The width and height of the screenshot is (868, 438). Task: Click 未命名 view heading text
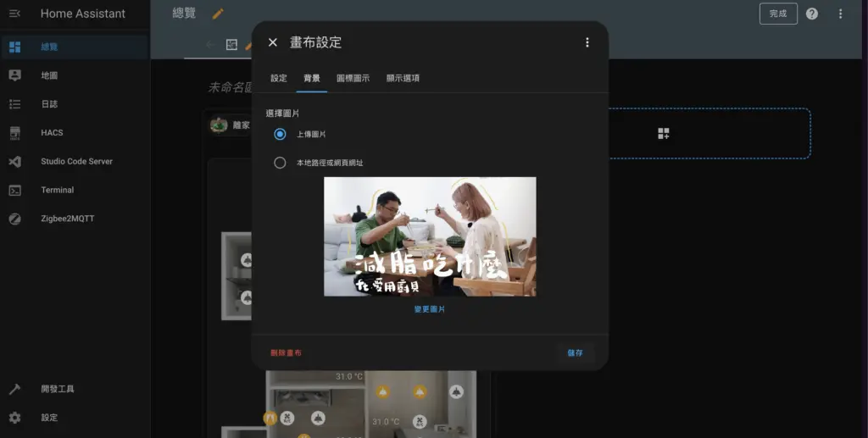tap(230, 87)
